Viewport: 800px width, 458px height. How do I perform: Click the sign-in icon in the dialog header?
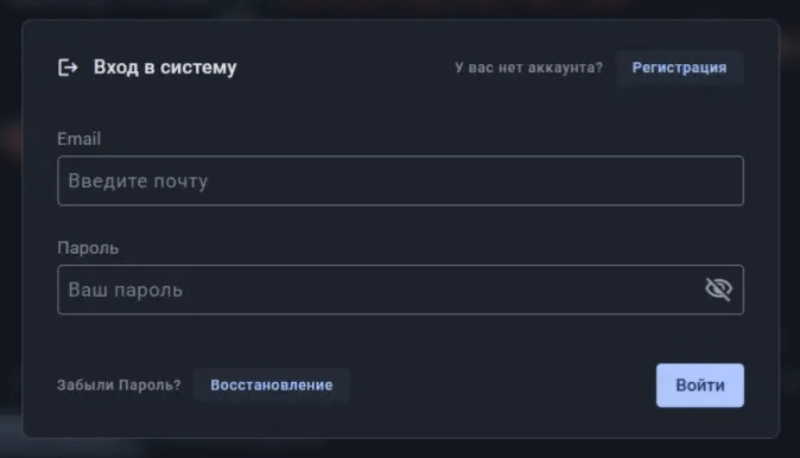click(68, 68)
